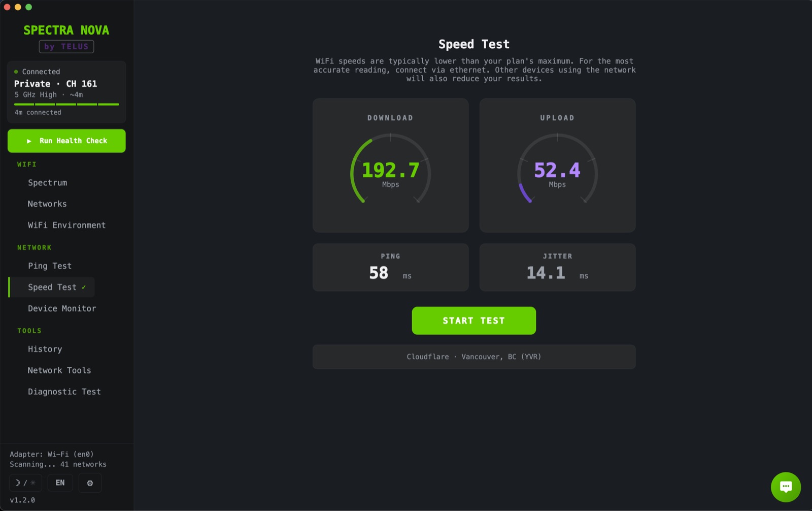Click the 'Private · CH 161' connection name
This screenshot has width=812, height=511.
55,84
